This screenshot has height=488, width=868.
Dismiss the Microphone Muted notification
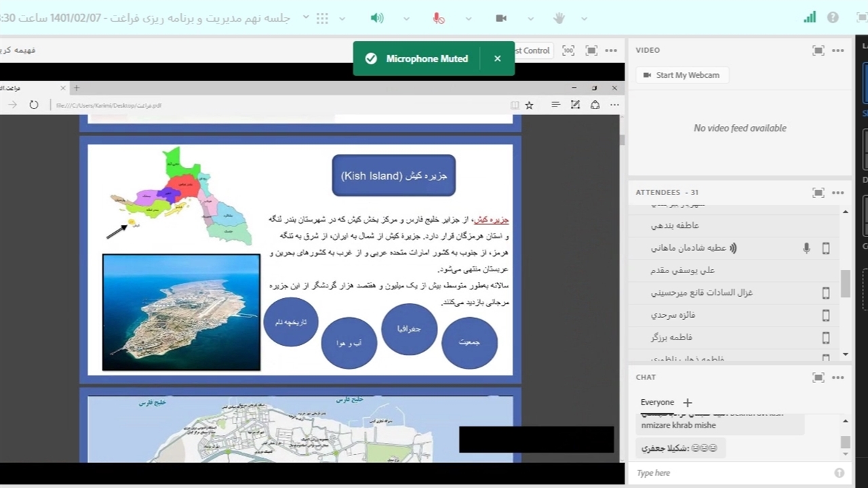[497, 59]
